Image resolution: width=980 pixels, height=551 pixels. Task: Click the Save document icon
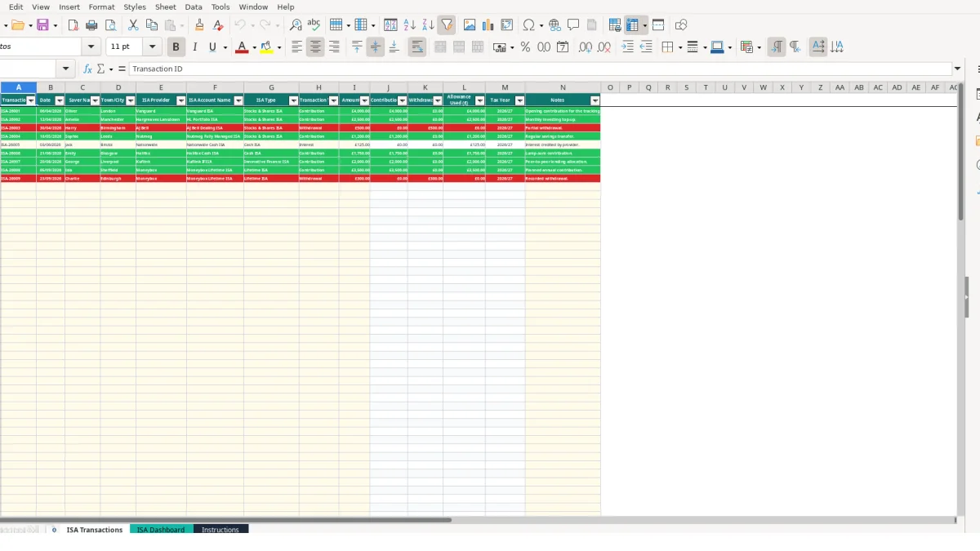click(42, 25)
